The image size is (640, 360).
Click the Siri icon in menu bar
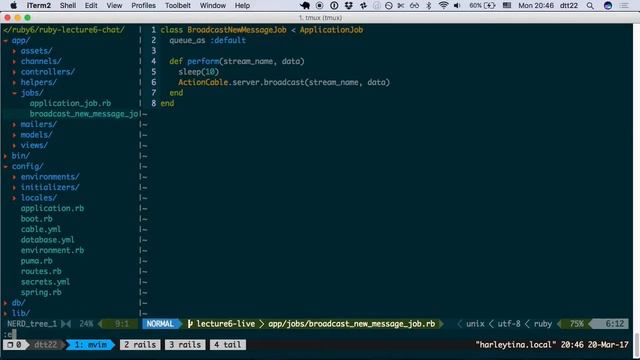click(608, 5)
